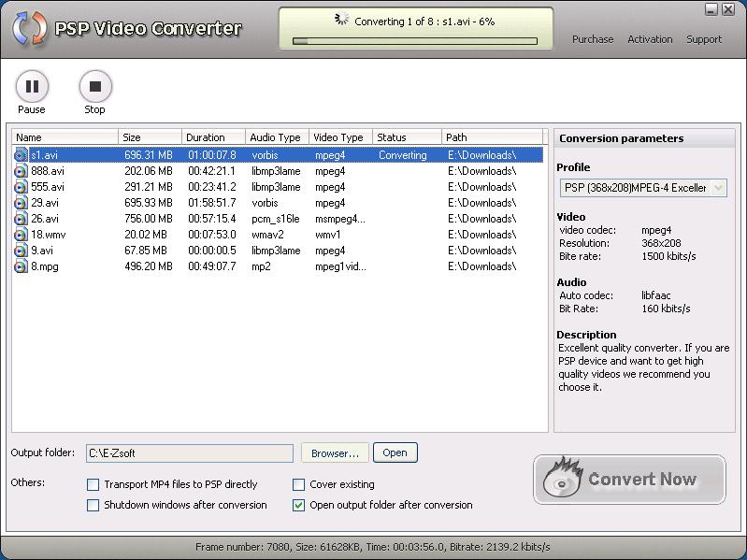Click the spinning progress indicator icon

(341, 20)
